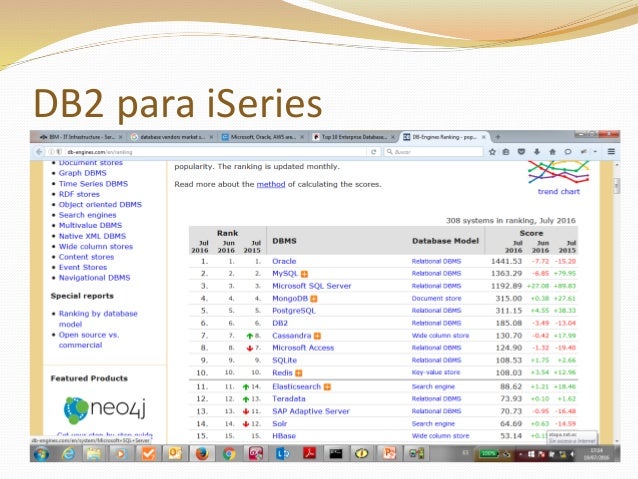Open the trend chart link
The height and width of the screenshot is (479, 638).
[x=559, y=191]
